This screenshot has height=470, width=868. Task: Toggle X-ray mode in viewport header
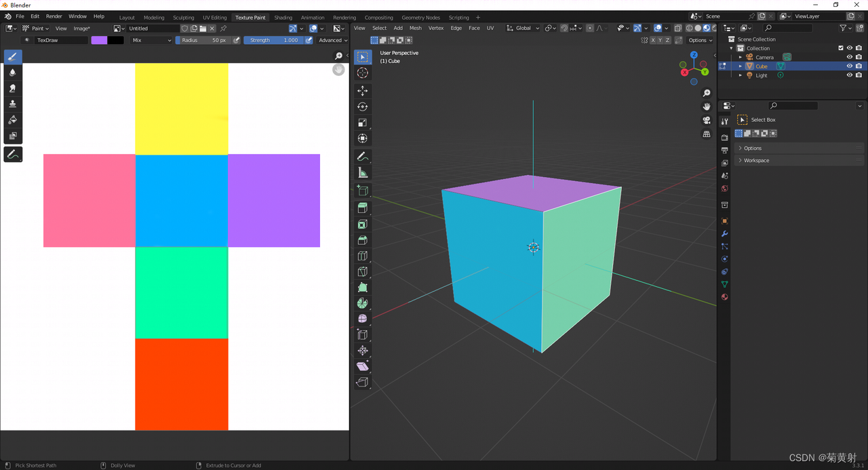[x=678, y=28]
